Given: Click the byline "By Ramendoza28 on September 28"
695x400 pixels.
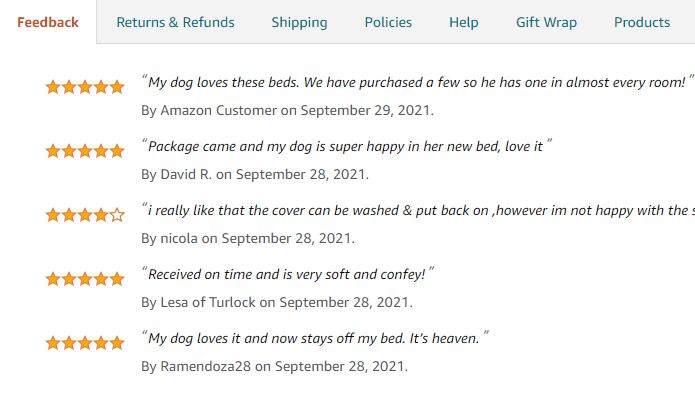Looking at the screenshot, I should point(274,366).
